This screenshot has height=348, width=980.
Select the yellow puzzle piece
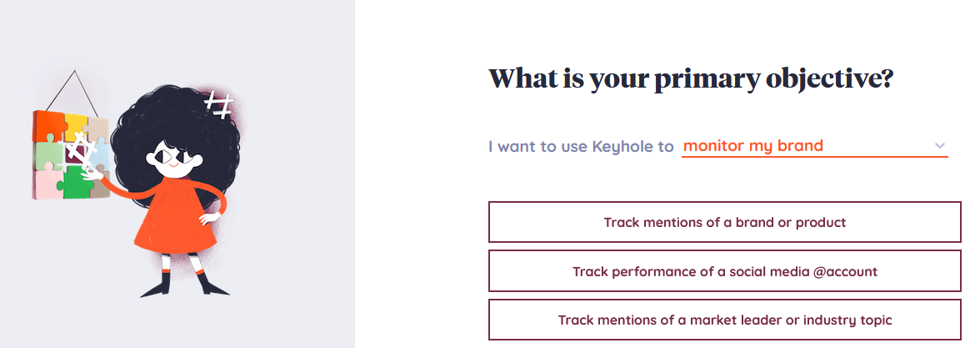[77, 124]
